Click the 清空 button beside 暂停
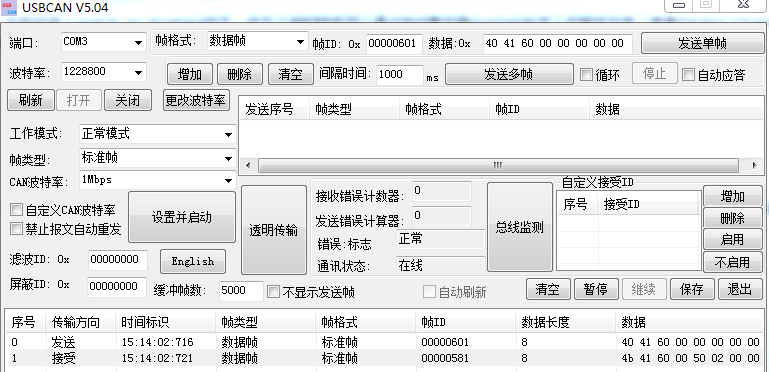Image resolution: width=769 pixels, height=372 pixels. pyautogui.click(x=548, y=289)
